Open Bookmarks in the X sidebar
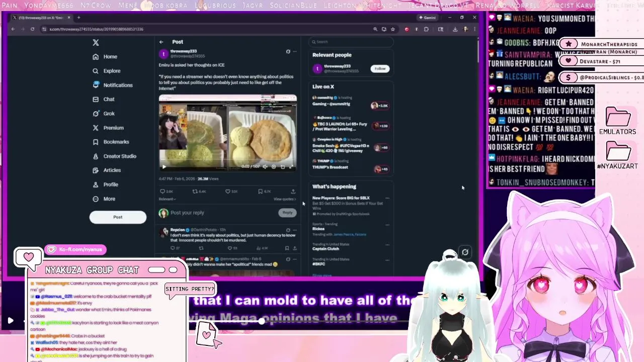644x362 pixels. point(111,142)
